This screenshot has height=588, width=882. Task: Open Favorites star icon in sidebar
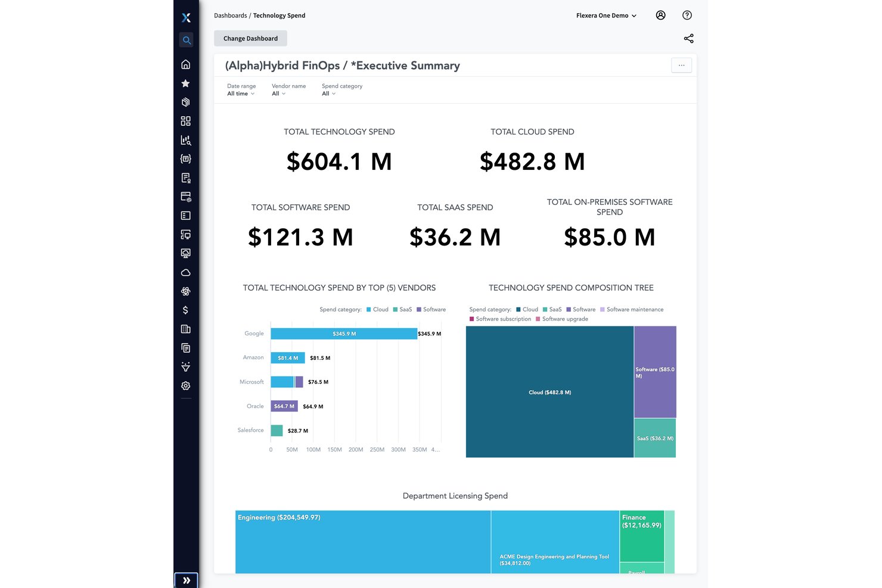[186, 83]
